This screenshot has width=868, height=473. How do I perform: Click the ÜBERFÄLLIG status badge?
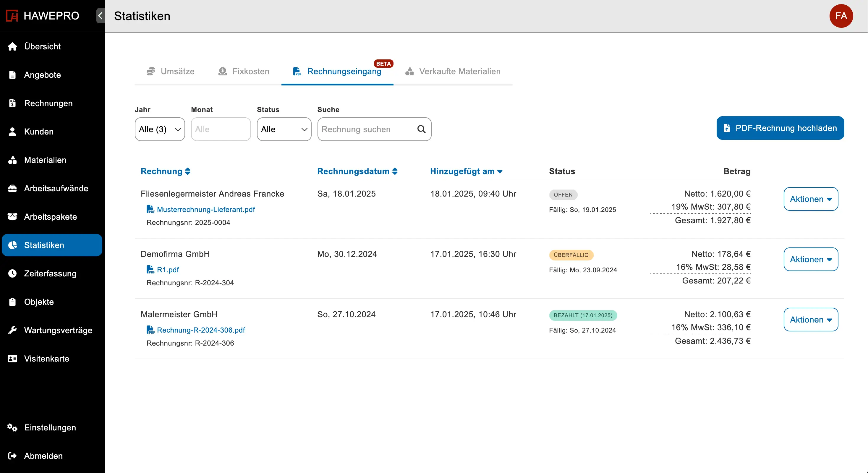[571, 255]
